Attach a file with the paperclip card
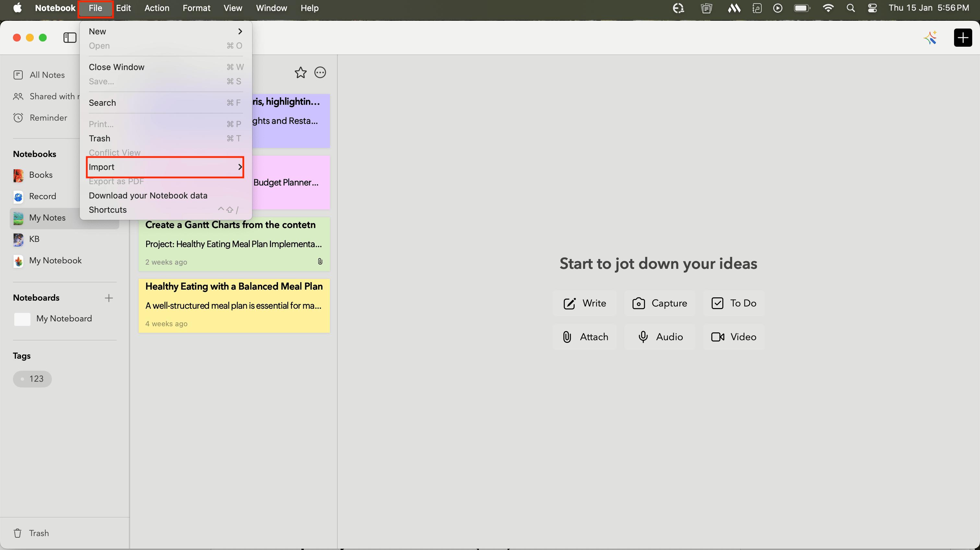 point(585,337)
